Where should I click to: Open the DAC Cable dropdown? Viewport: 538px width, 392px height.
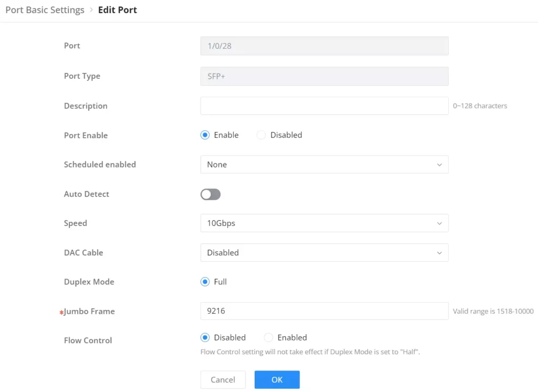click(324, 253)
